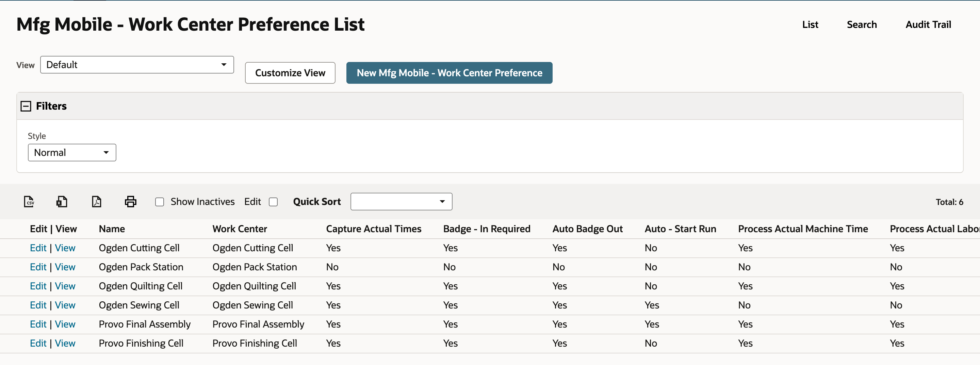Export the list to Excel
This screenshot has height=365, width=980.
[62, 201]
